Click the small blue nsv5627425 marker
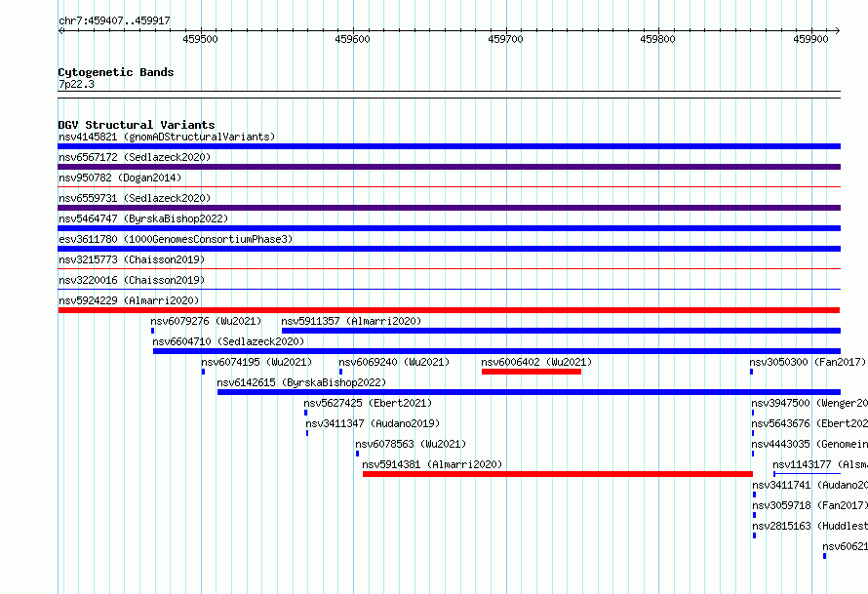Image resolution: width=868 pixels, height=594 pixels. coord(305,413)
